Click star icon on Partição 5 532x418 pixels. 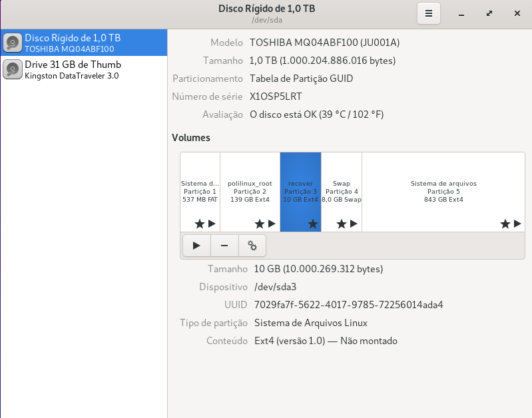click(505, 224)
